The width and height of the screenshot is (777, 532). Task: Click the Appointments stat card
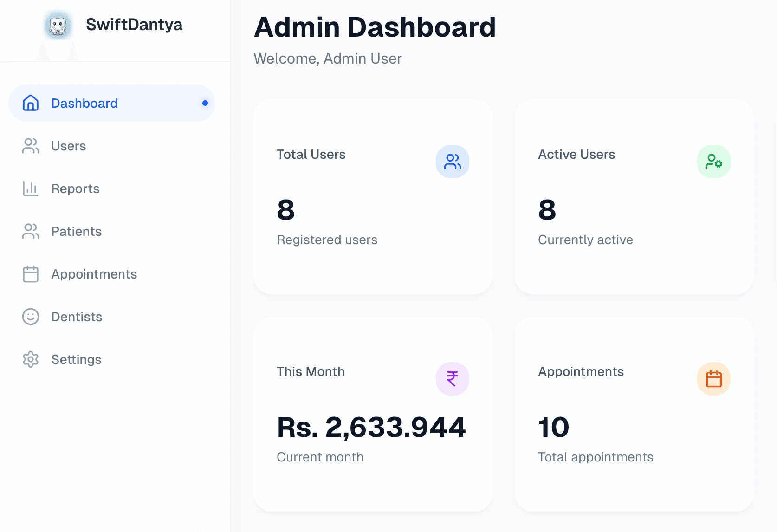click(x=634, y=413)
